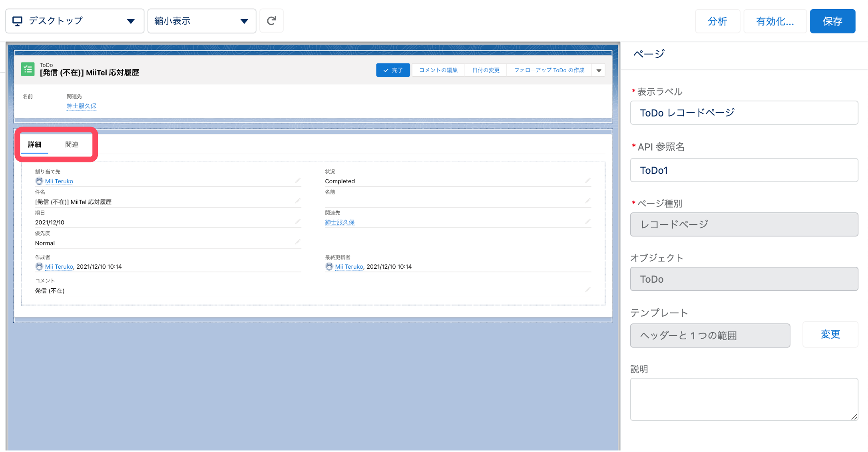Open Mii Teruko link under 作成者

coord(59,267)
